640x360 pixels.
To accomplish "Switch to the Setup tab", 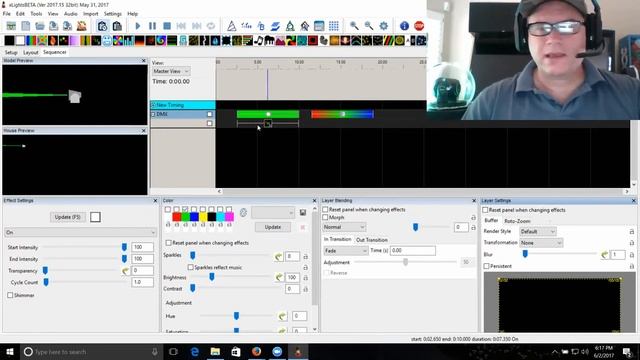I will [x=11, y=52].
